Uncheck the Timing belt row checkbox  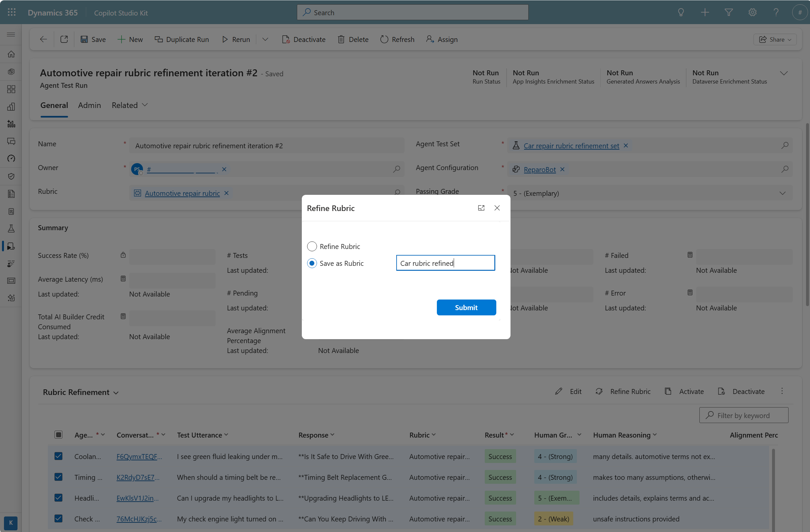(58, 477)
